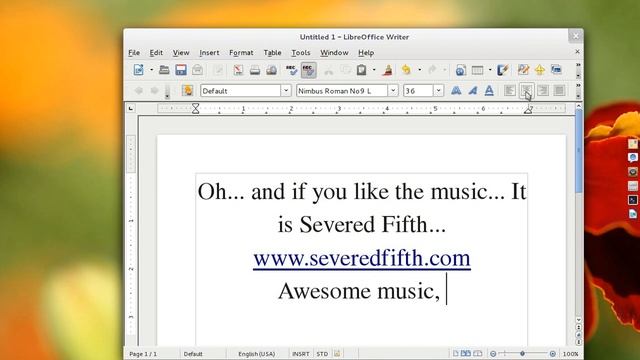Click the chat bubble icon in the desktop side panel
This screenshot has height=360, width=640.
(x=633, y=157)
